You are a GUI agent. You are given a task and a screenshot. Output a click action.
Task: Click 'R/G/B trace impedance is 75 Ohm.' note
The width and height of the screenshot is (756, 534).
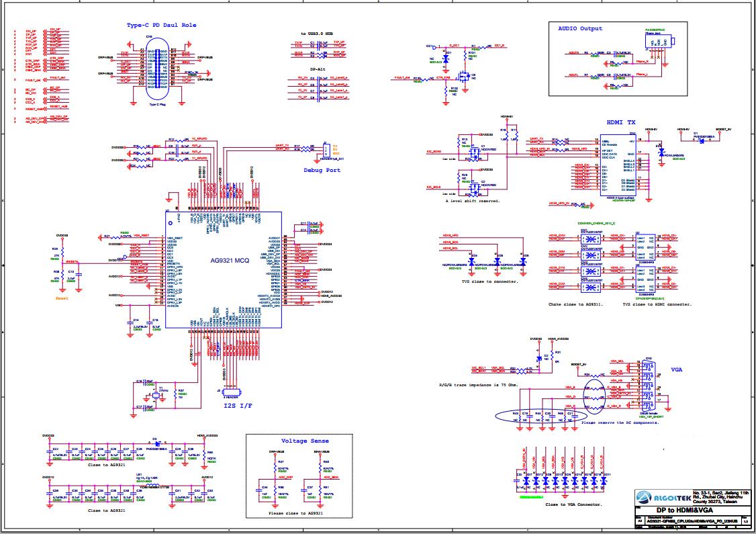[479, 385]
